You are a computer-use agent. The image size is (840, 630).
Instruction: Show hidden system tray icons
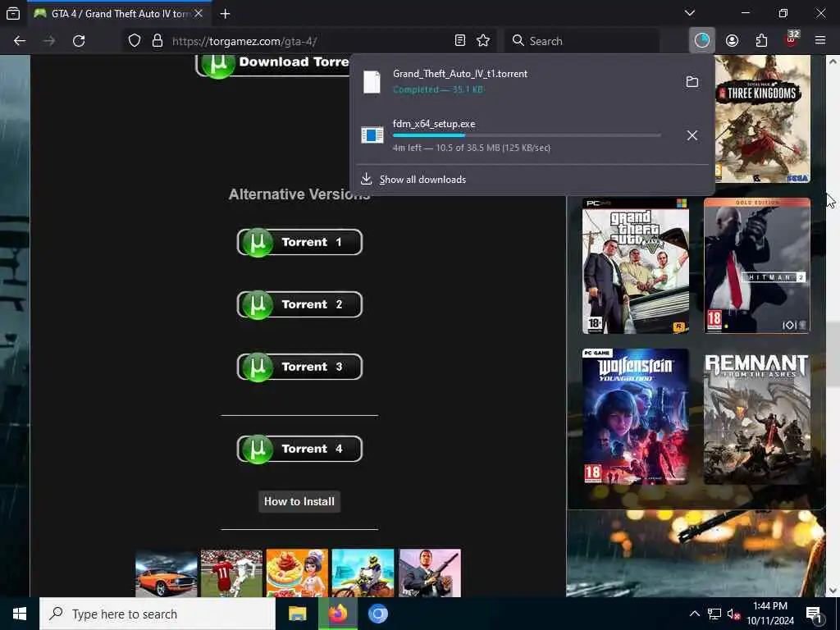(694, 614)
